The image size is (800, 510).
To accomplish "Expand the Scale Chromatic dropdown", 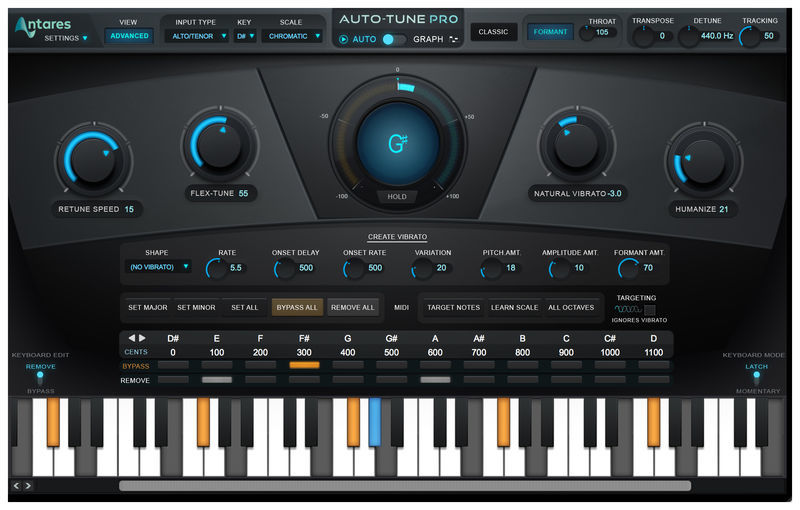I will (x=296, y=36).
